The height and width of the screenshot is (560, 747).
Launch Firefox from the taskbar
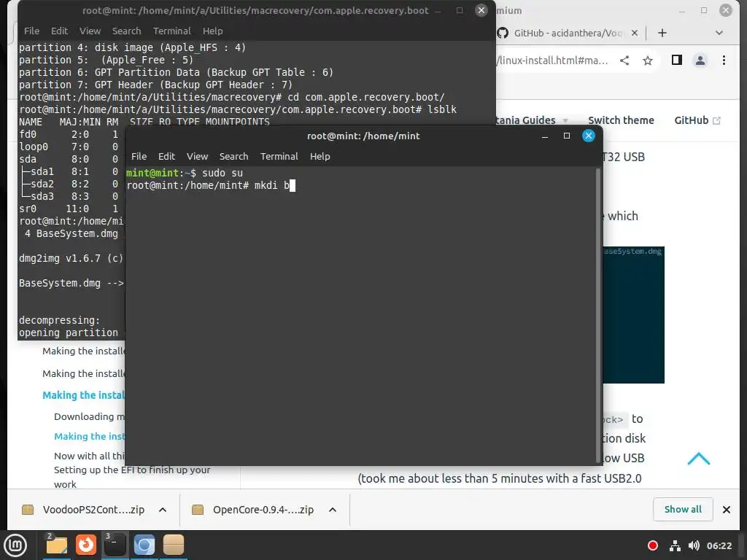click(x=86, y=545)
